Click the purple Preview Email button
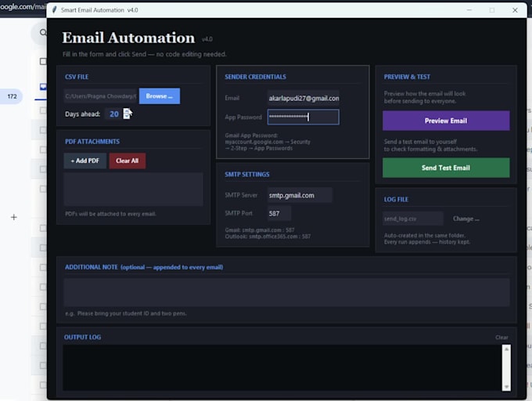 (x=446, y=121)
